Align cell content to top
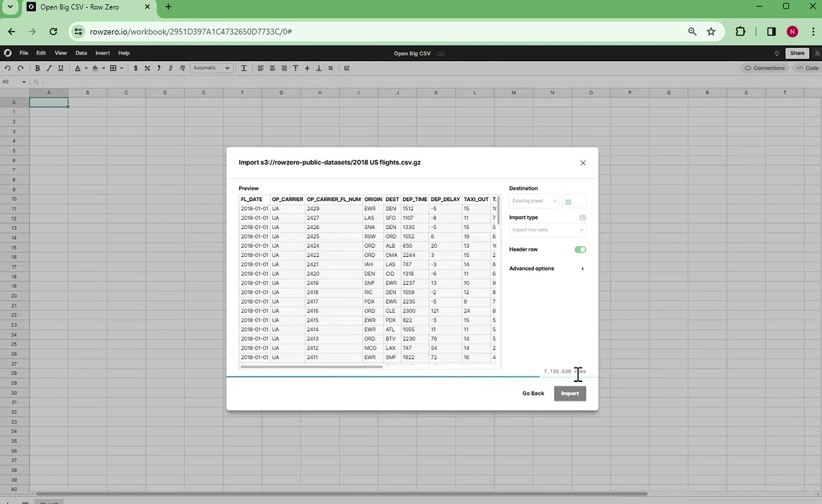The image size is (822, 504). point(295,68)
